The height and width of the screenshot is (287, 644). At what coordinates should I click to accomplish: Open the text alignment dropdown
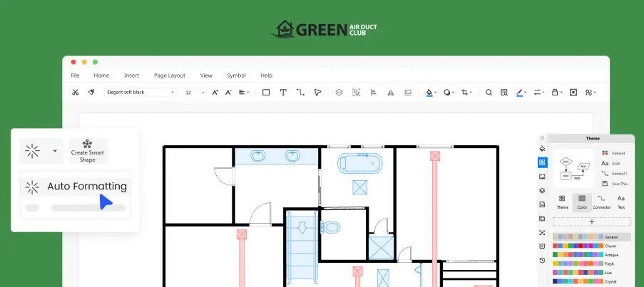coord(244,93)
